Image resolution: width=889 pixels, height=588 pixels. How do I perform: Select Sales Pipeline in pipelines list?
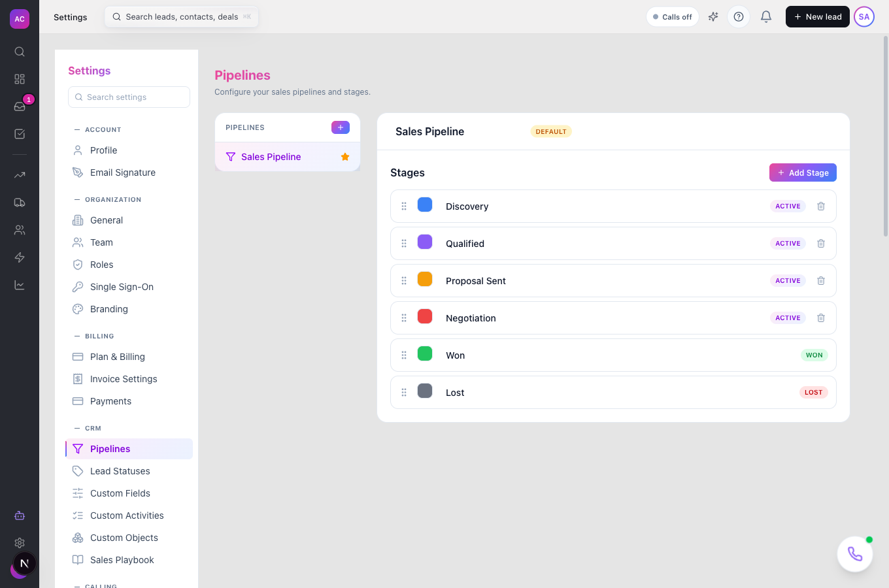tap(288, 157)
